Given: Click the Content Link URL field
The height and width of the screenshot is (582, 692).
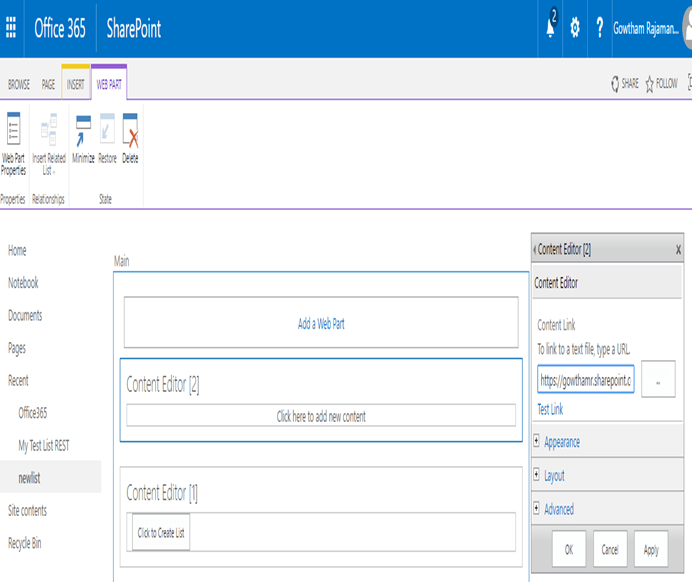Looking at the screenshot, I should 586,379.
